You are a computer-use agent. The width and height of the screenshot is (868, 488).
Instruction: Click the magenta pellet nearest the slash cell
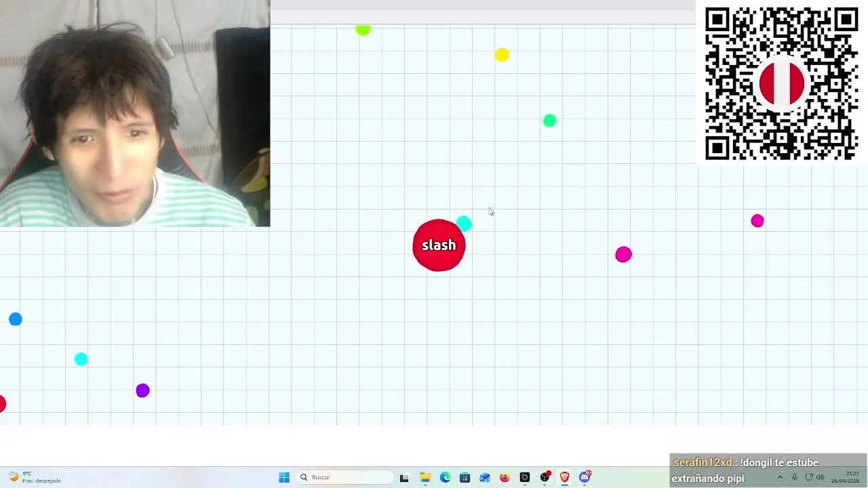click(623, 255)
